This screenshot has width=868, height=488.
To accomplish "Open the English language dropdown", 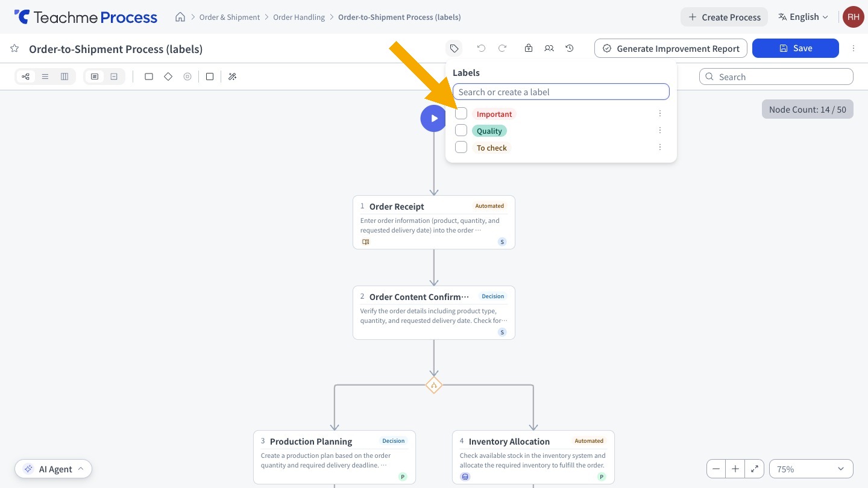I will tap(803, 17).
